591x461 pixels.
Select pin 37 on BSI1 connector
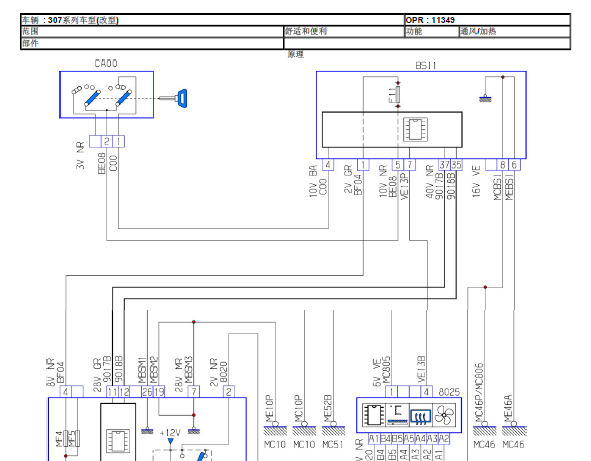[x=444, y=165]
